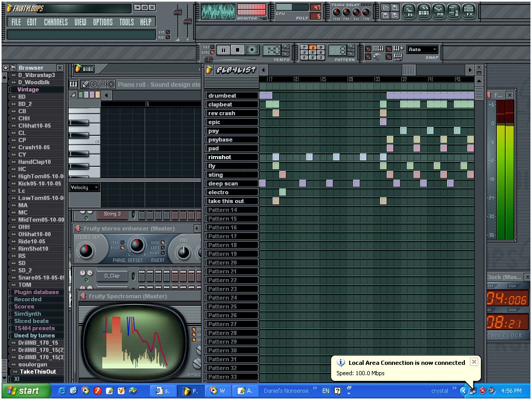Viewport: 532px width, 400px height.
Task: Toggle POST option in stereo enhancer
Action: [x=122, y=248]
